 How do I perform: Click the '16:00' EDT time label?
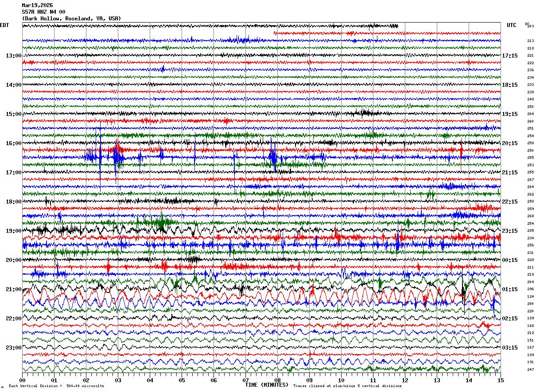tap(13, 143)
